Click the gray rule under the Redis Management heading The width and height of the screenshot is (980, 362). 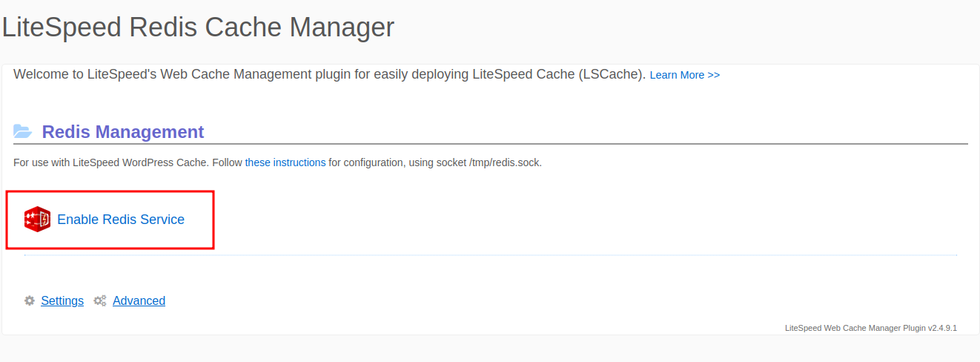pos(491,143)
